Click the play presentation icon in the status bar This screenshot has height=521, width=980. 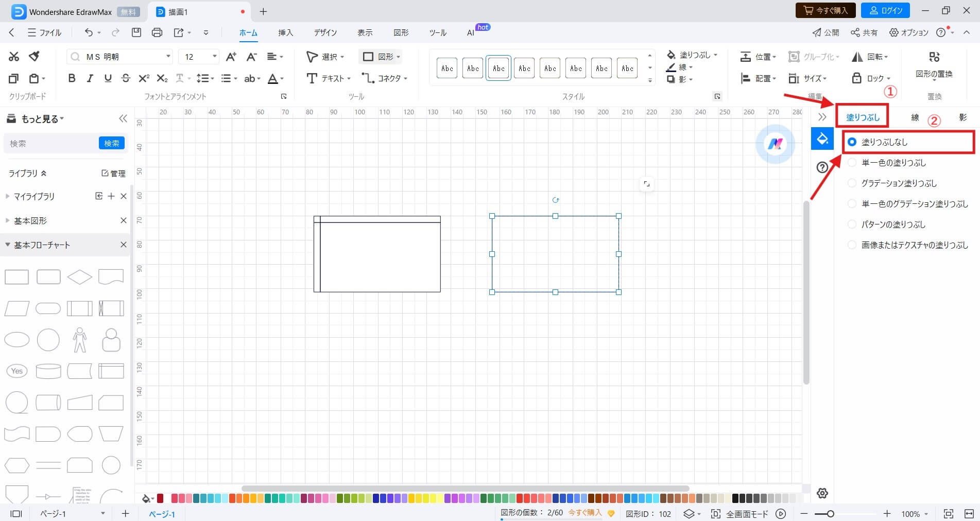781,514
